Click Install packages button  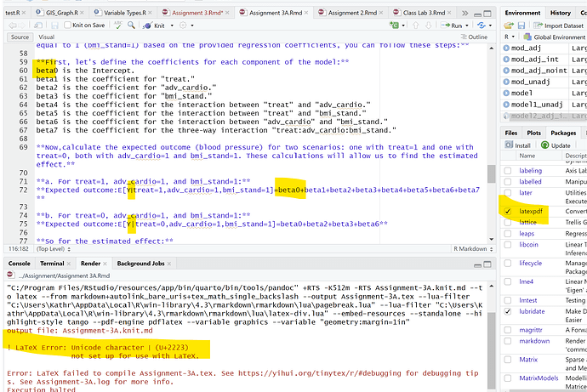[518, 145]
